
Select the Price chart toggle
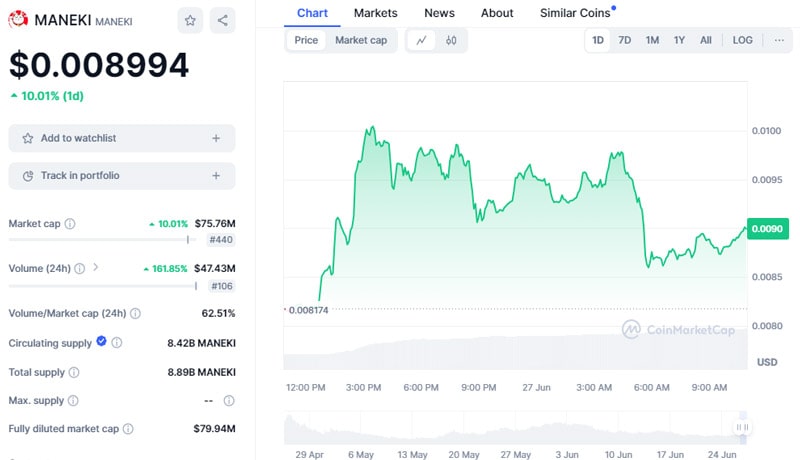306,40
